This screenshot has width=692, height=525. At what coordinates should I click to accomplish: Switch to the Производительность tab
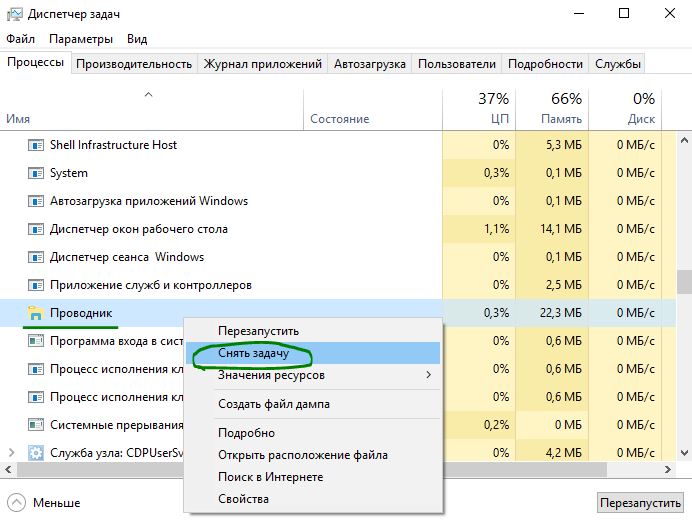134,64
